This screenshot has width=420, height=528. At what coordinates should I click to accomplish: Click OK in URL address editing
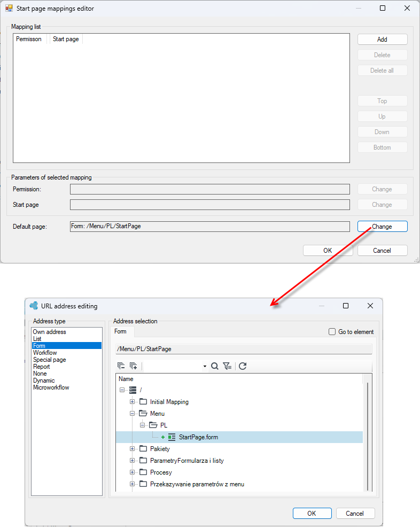pos(312,514)
